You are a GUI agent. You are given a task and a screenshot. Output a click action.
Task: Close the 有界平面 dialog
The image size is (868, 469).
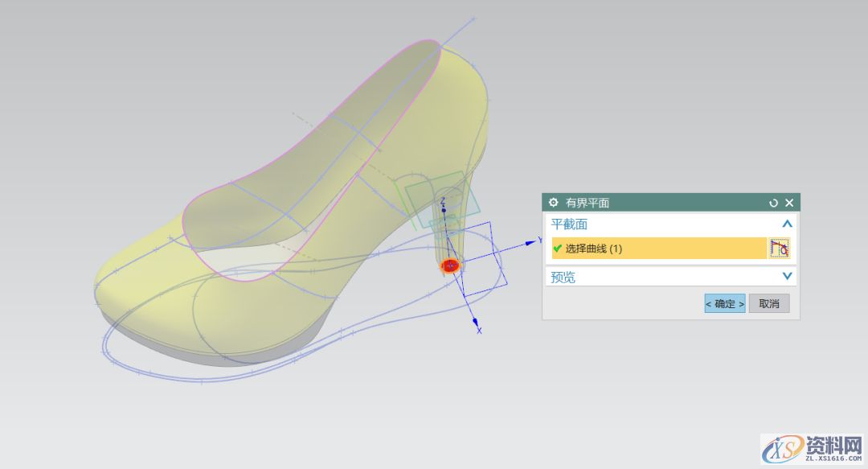[789, 203]
